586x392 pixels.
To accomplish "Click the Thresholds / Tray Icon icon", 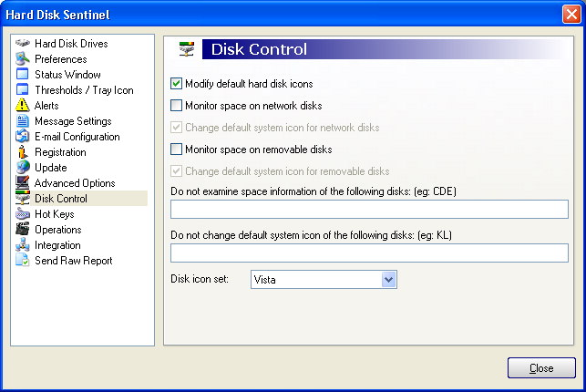I will pyautogui.click(x=23, y=90).
